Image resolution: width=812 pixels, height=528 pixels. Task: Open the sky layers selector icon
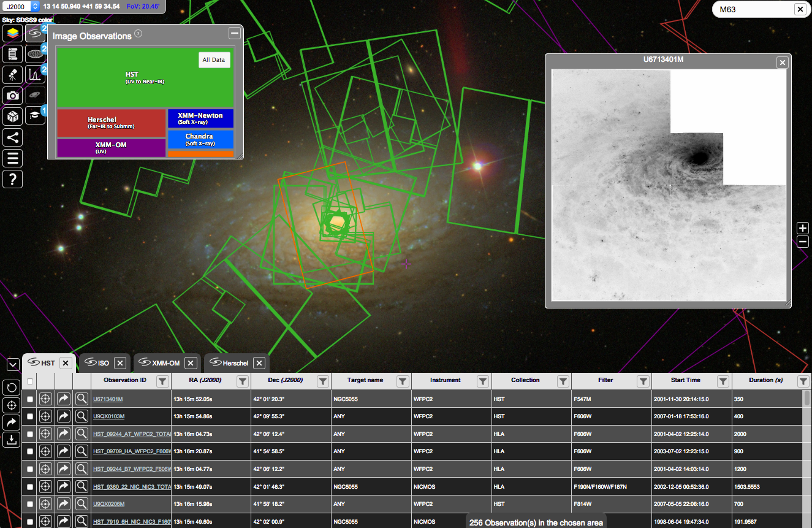click(13, 33)
